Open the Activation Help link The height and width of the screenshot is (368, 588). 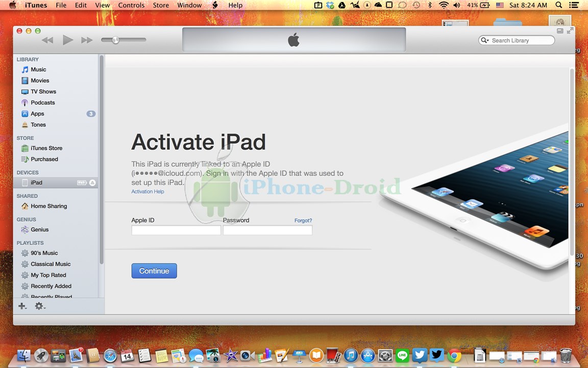point(148,192)
